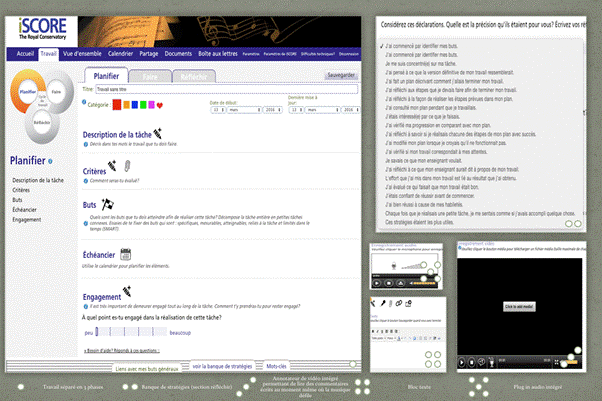602x401 pixels.
Task: Open Boîte aux lettres
Action: point(218,54)
